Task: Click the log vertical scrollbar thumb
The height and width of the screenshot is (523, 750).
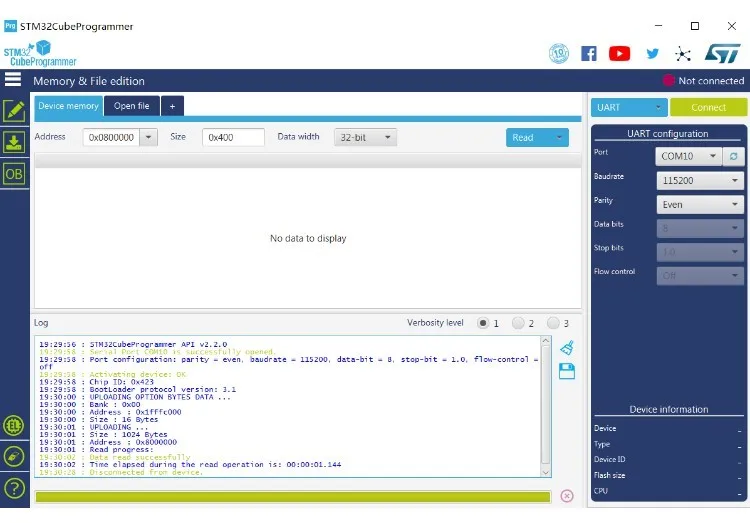Action: point(545,404)
